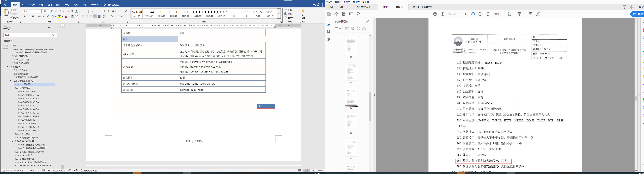644x174 pixels.
Task: Go to previous PDF page with up arrow
Action: click(x=435, y=14)
